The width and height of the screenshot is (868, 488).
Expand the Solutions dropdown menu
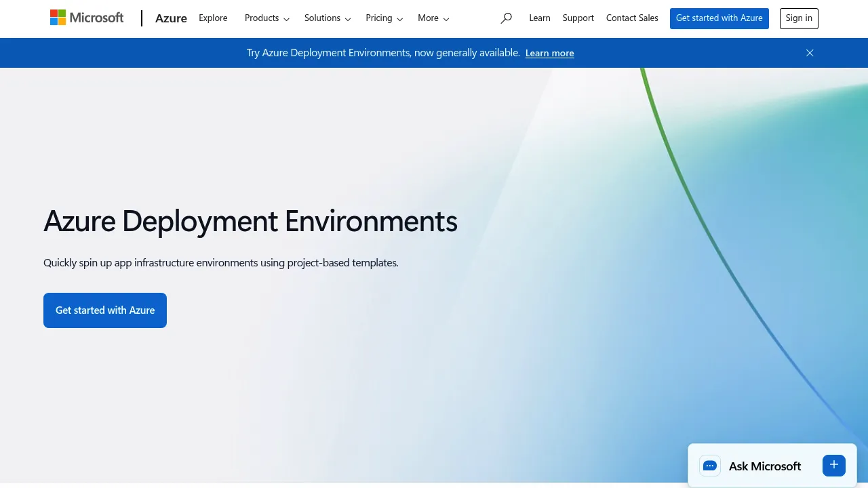(328, 18)
